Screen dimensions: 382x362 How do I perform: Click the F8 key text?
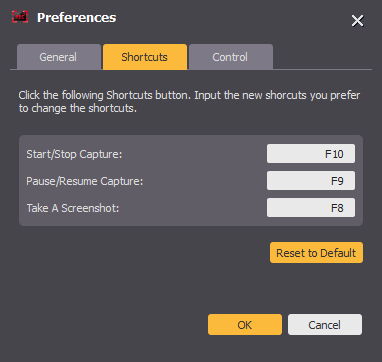point(337,208)
